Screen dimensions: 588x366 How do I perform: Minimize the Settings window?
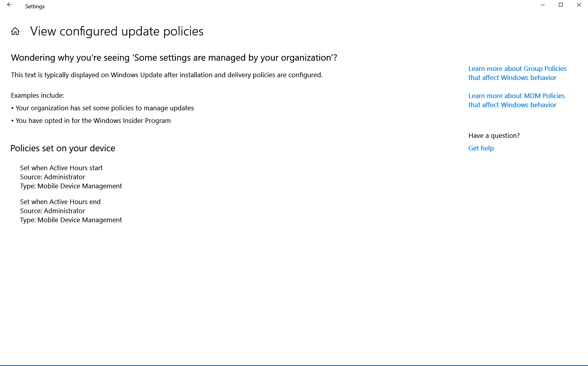tap(542, 5)
